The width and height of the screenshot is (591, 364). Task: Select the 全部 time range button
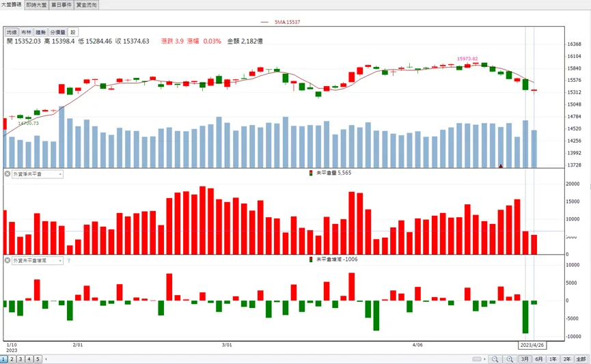pyautogui.click(x=581, y=359)
